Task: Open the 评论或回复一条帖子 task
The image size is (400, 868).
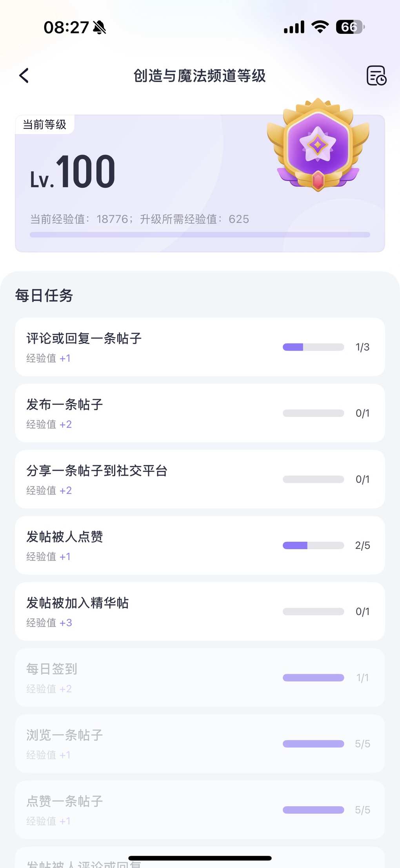Action: click(200, 347)
